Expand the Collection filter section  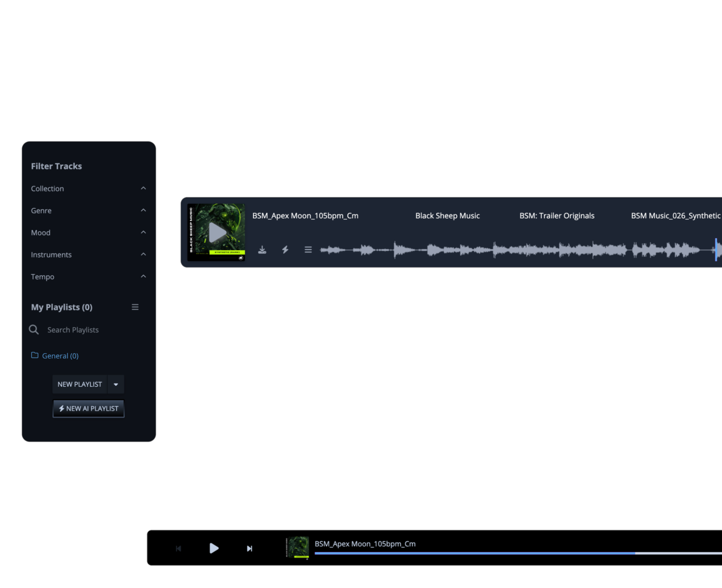143,188
